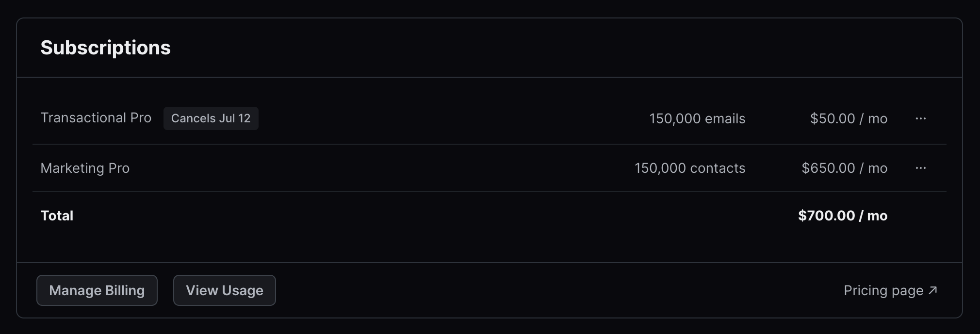Click the arrow icon beside Pricing page

tap(932, 290)
